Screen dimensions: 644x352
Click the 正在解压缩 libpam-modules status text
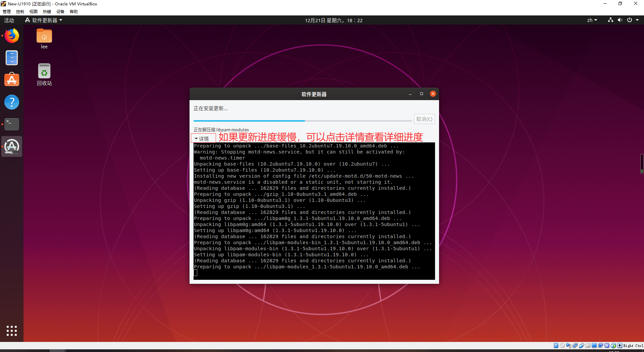pos(221,130)
